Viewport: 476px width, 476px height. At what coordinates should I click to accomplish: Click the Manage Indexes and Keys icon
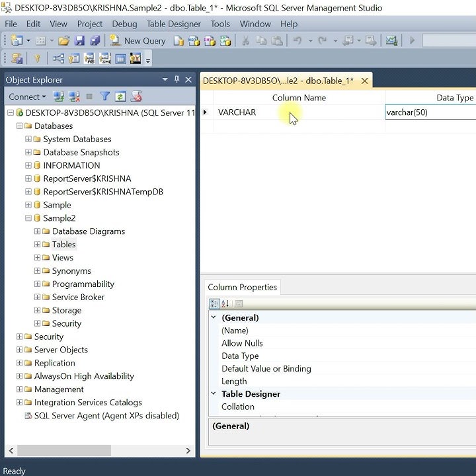pos(74,58)
